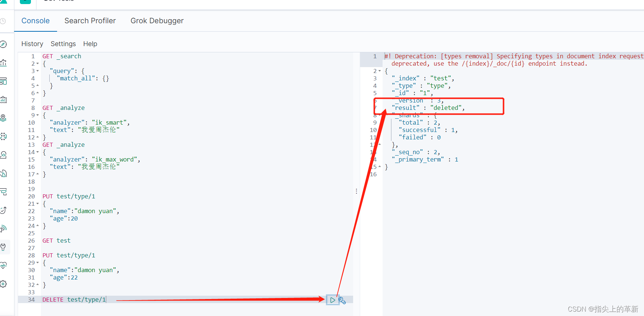
Task: Switch to the Search Profiler tab
Action: (x=90, y=21)
